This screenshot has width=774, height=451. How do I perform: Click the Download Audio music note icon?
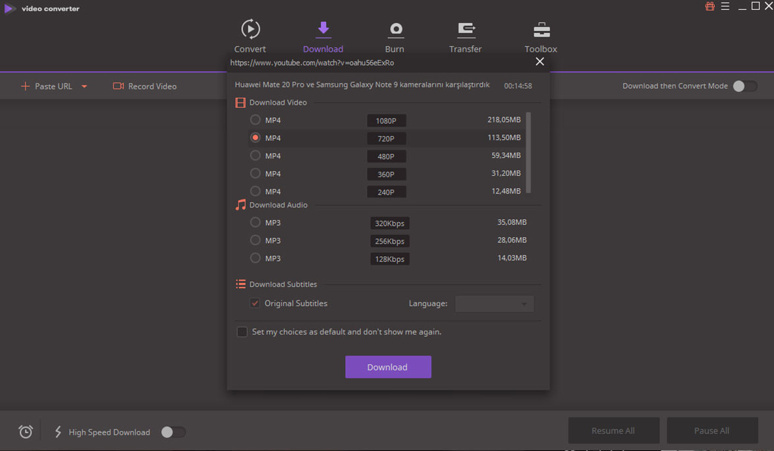click(240, 205)
